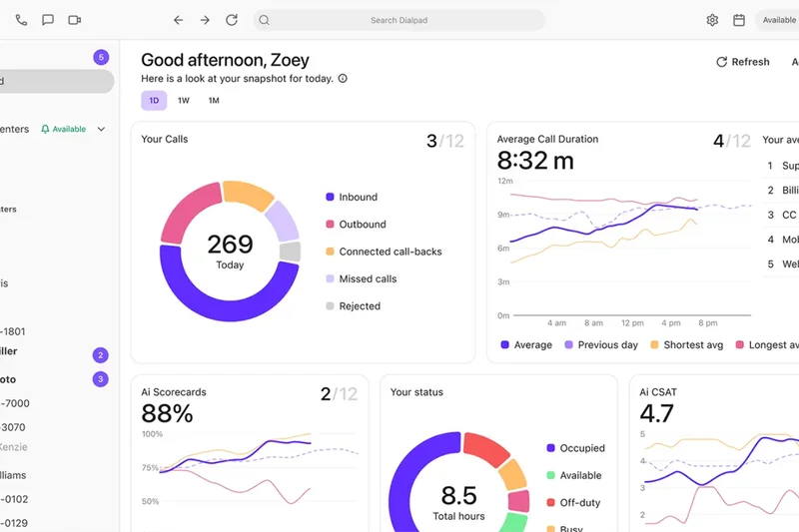This screenshot has height=532, width=799.
Task: Click the Outbound color swatch
Action: tap(330, 225)
